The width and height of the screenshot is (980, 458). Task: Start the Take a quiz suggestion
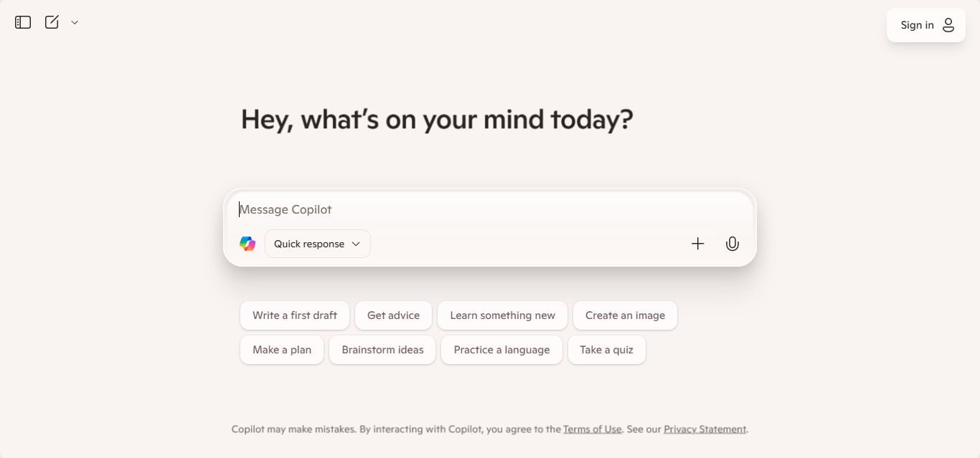pyautogui.click(x=606, y=350)
